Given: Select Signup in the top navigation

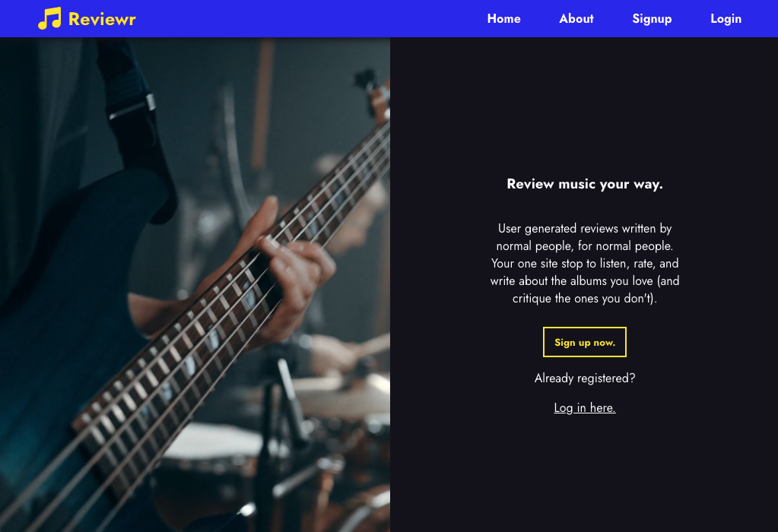Looking at the screenshot, I should click(652, 19).
